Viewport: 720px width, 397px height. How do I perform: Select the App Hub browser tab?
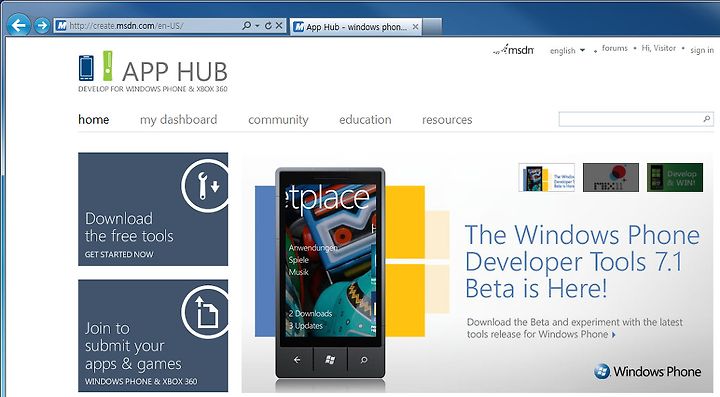[356, 27]
